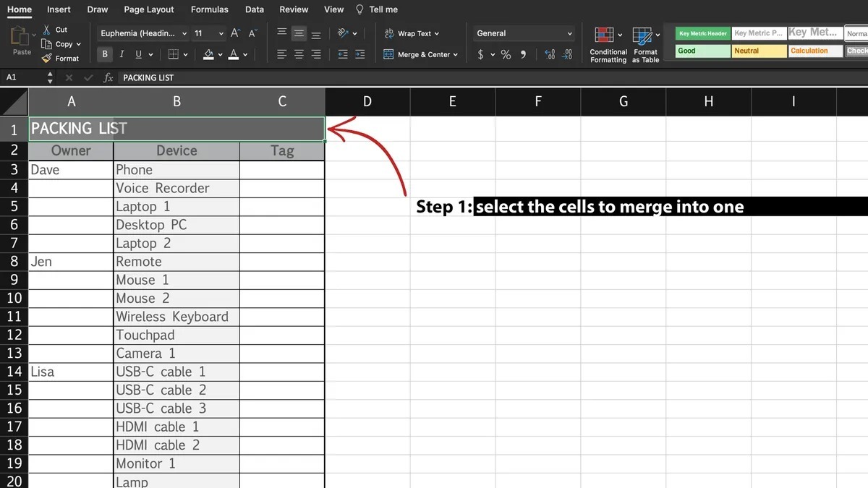Click the increase indent icon

click(359, 54)
